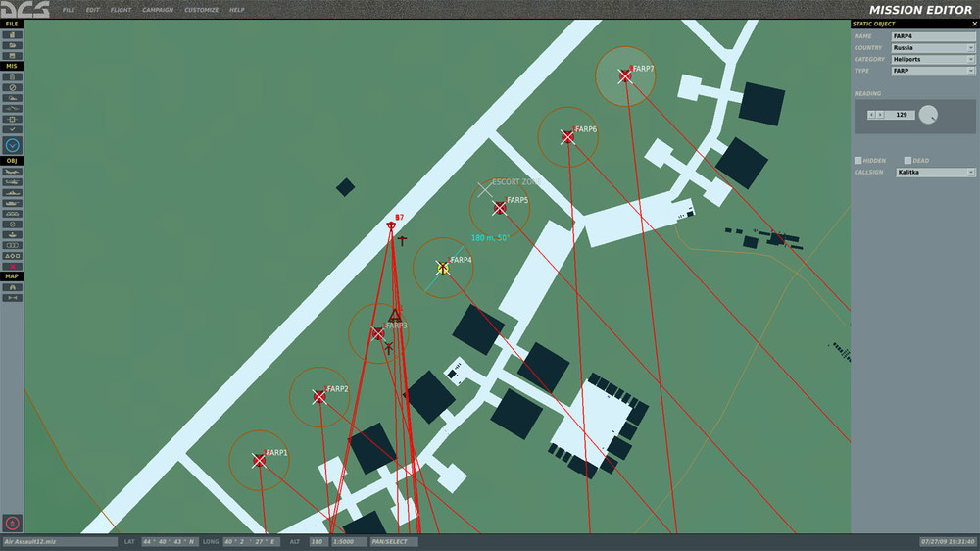Screen dimensions: 980x551
Task: Open the FILE menu in the top bar
Action: (x=69, y=10)
